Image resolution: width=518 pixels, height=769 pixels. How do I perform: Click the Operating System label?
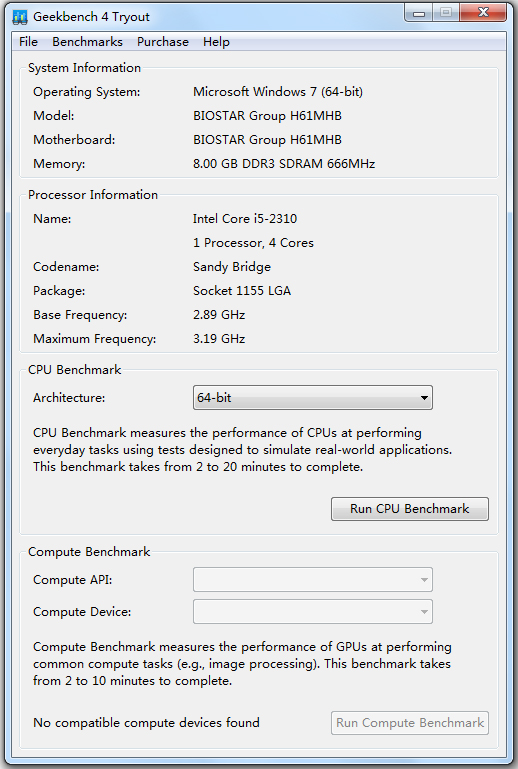coord(86,92)
